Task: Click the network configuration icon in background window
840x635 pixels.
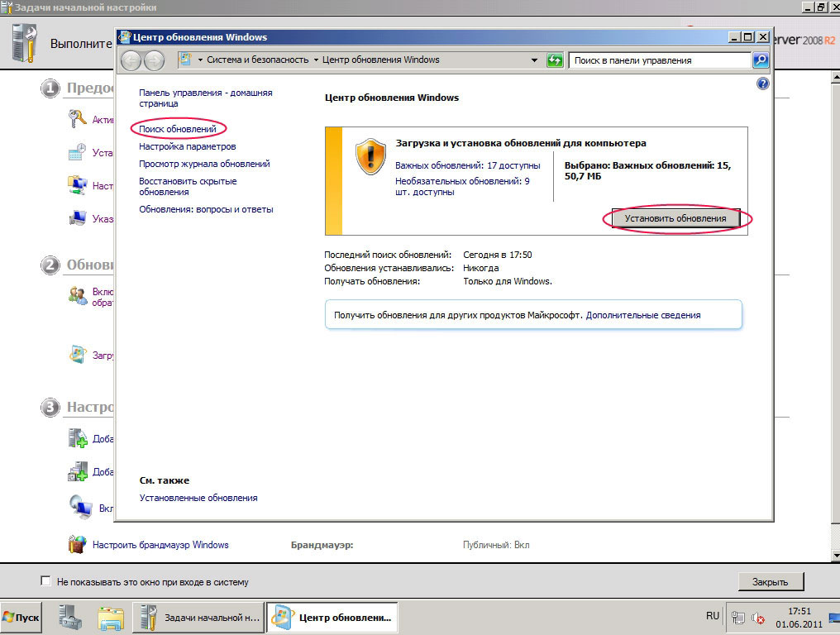Action: click(x=77, y=185)
